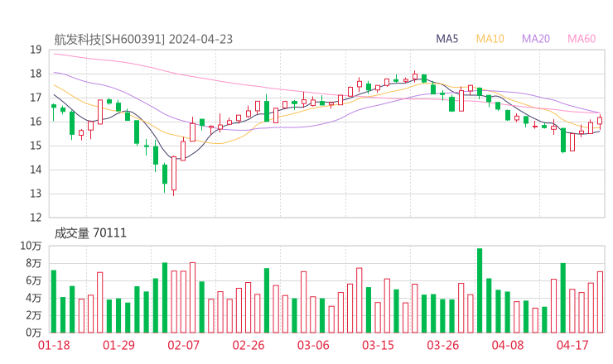Screen dimensions: 613x364
Task: Click the price axis label 17
Action: pyautogui.click(x=36, y=98)
